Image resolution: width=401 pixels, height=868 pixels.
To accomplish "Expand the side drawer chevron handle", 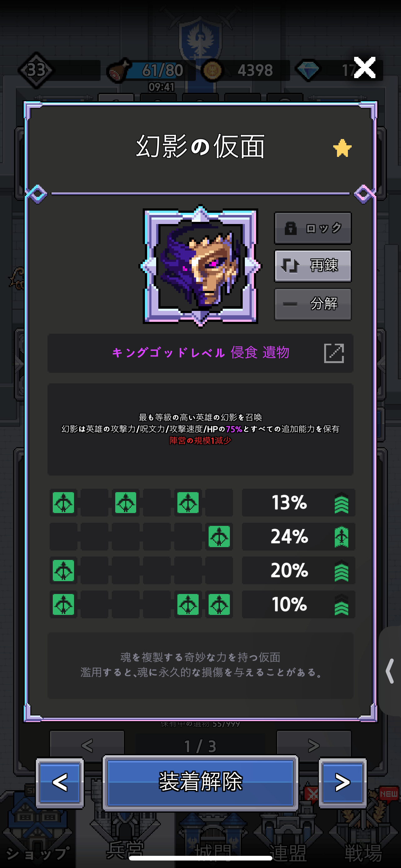I will [390, 671].
